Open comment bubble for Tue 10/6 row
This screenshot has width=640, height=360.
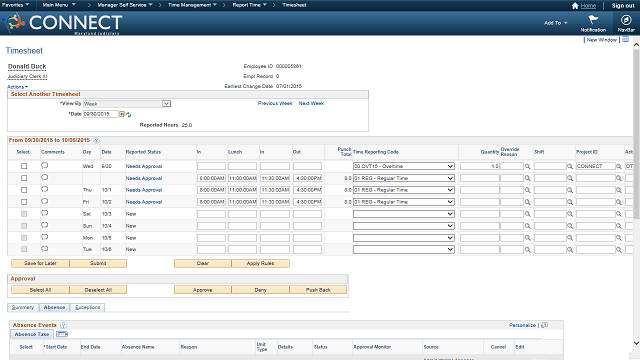44,249
